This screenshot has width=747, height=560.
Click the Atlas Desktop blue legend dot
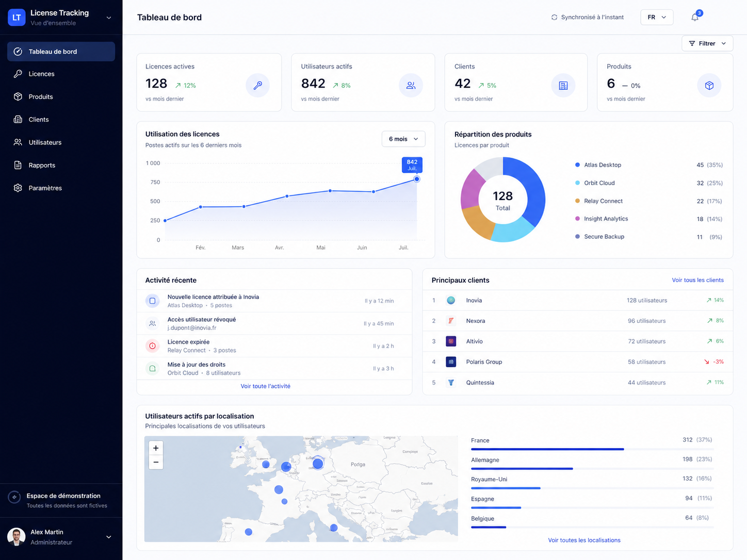click(577, 165)
